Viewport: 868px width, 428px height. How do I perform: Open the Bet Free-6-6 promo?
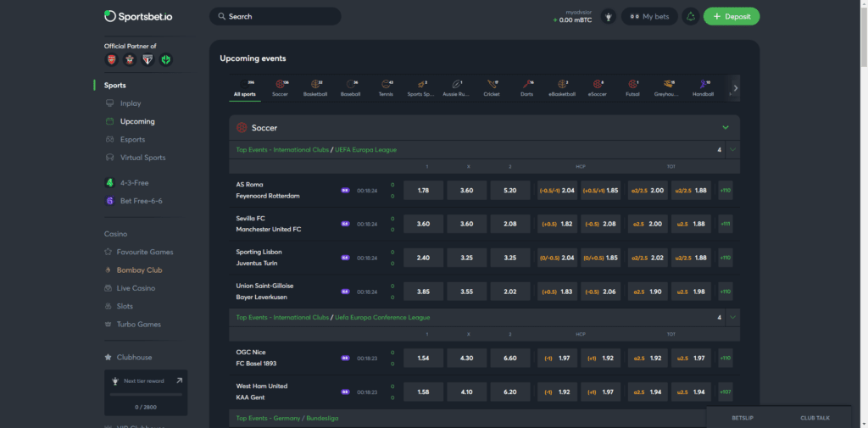pyautogui.click(x=142, y=201)
